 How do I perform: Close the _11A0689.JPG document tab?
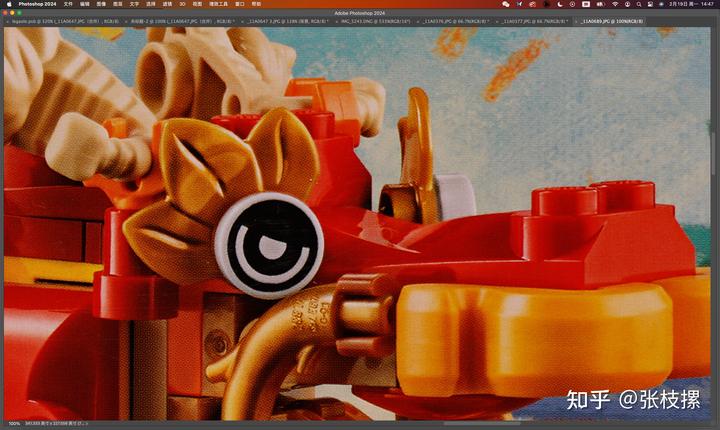(x=576, y=22)
